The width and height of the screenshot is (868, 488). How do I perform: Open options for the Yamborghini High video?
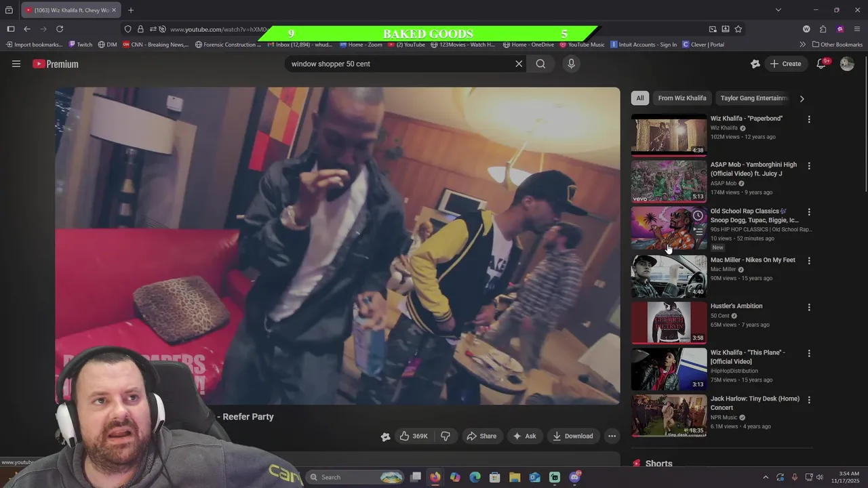[x=808, y=165]
